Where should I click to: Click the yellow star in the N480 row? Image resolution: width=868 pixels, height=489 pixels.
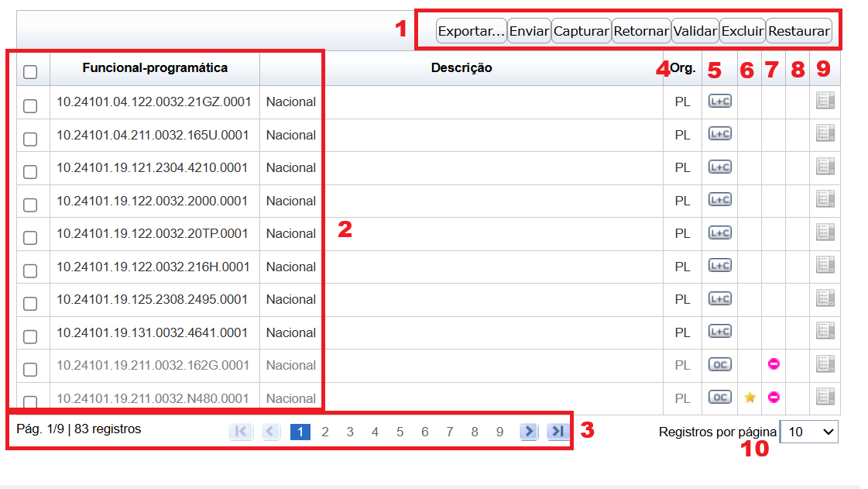click(x=750, y=398)
